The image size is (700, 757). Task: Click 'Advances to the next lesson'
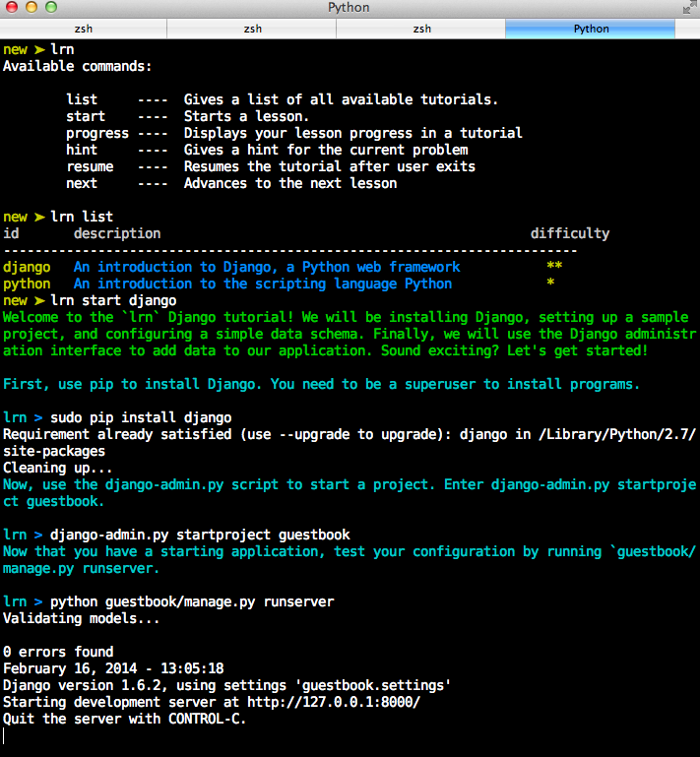[x=290, y=183]
